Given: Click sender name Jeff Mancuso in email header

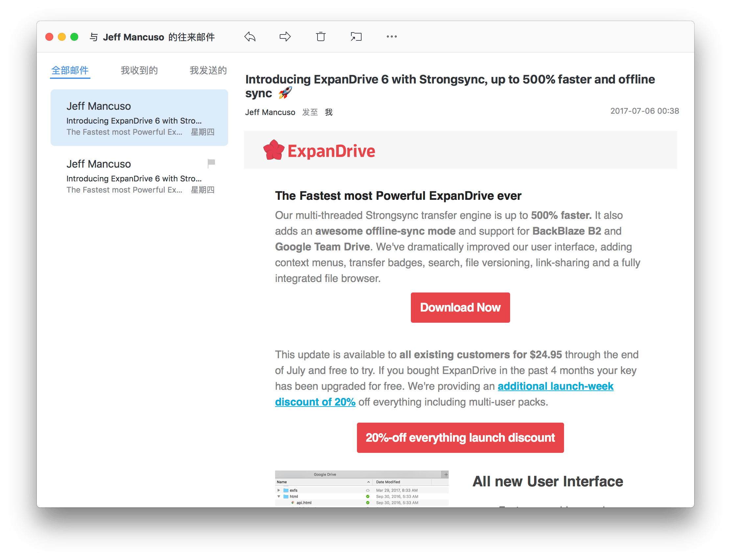Looking at the screenshot, I should point(270,112).
